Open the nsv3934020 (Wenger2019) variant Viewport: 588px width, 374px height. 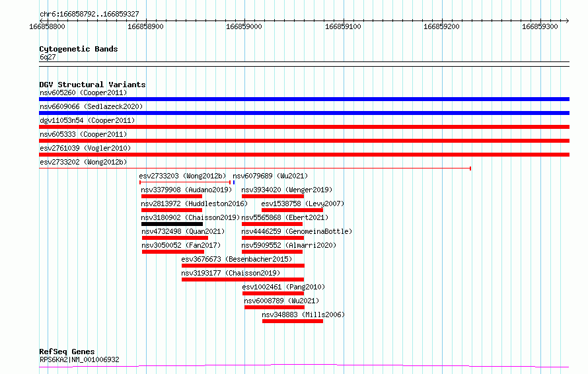(x=287, y=190)
